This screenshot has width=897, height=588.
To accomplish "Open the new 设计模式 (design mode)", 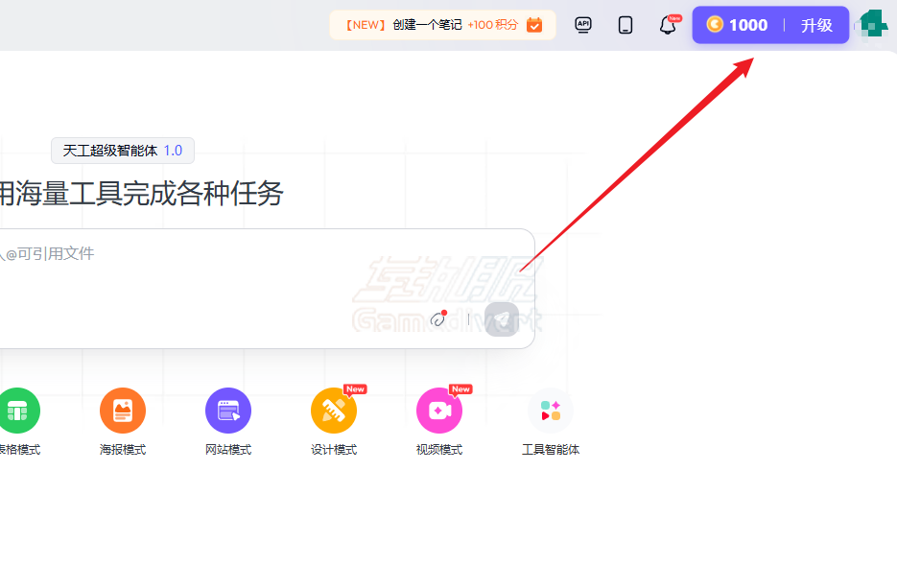I will coord(333,410).
